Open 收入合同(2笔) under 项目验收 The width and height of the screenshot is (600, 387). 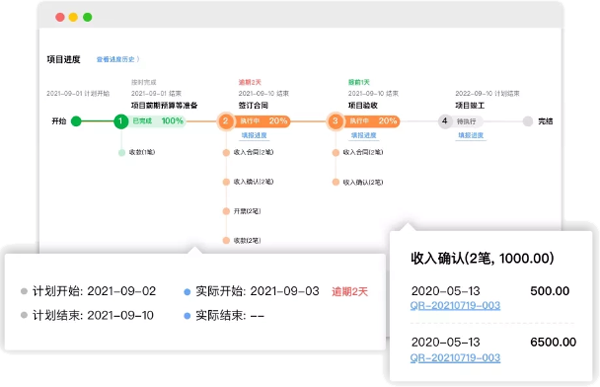363,152
